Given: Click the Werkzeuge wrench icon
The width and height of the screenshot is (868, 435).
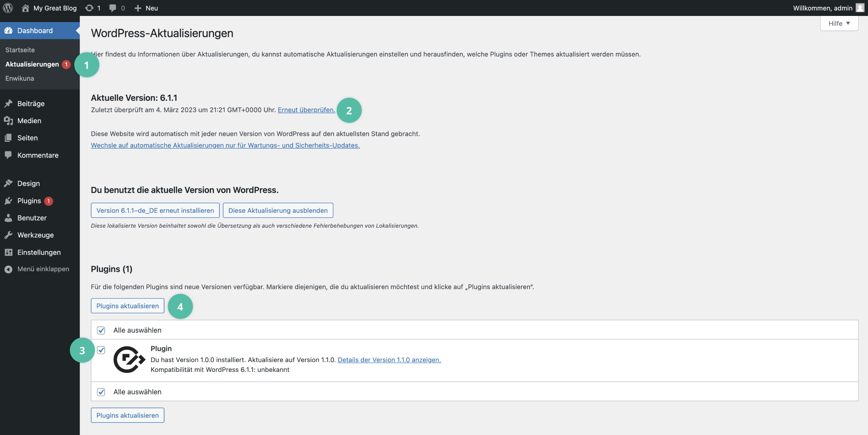Looking at the screenshot, I should pos(8,235).
